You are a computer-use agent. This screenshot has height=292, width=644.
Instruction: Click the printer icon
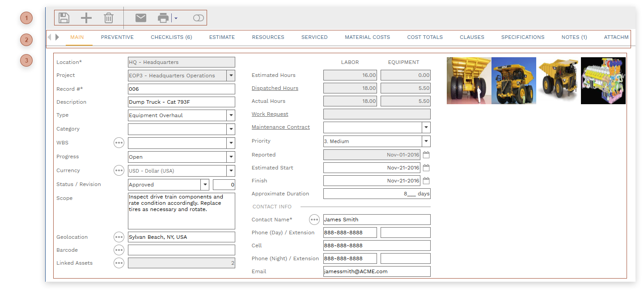coord(164,18)
